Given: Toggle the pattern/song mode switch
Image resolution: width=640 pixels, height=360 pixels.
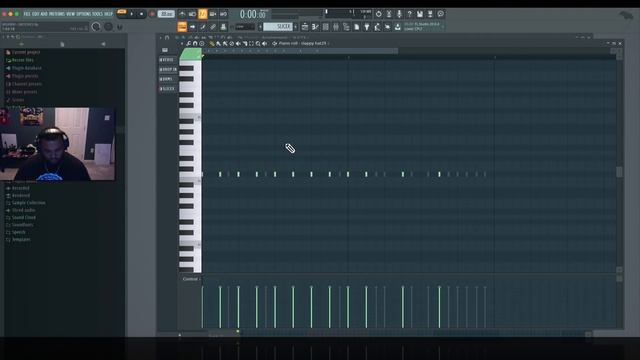Looking at the screenshot, I should tap(122, 13).
